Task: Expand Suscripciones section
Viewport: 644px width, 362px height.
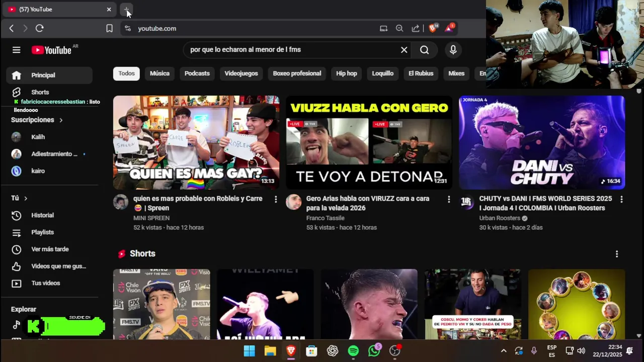Action: pyautogui.click(x=37, y=120)
